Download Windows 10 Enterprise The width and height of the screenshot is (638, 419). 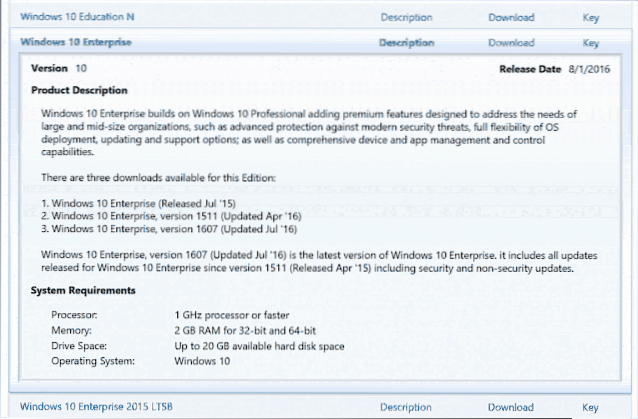pos(511,43)
